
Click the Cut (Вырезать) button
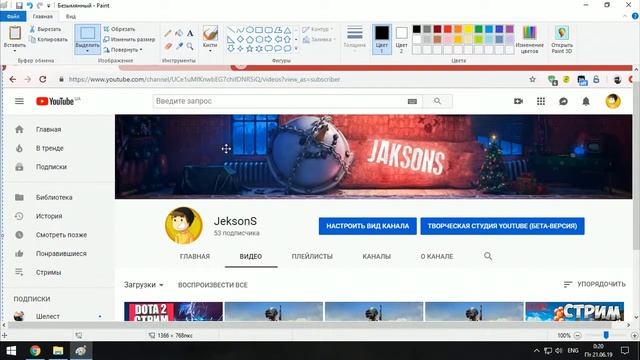[x=45, y=29]
